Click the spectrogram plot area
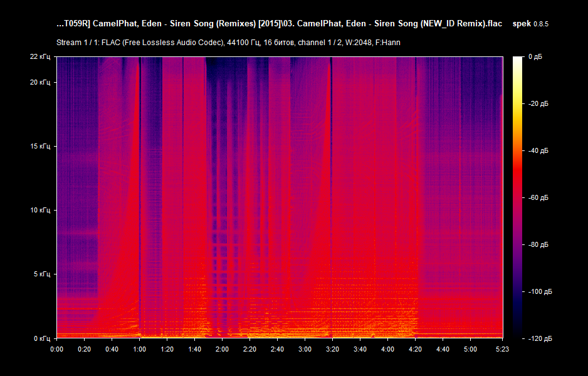 pyautogui.click(x=280, y=197)
